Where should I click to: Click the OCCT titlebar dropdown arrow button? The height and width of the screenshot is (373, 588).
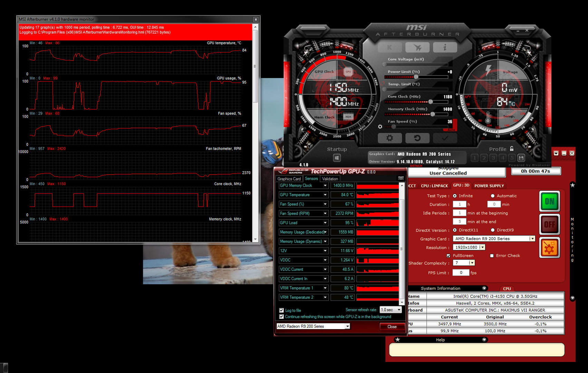point(556,153)
